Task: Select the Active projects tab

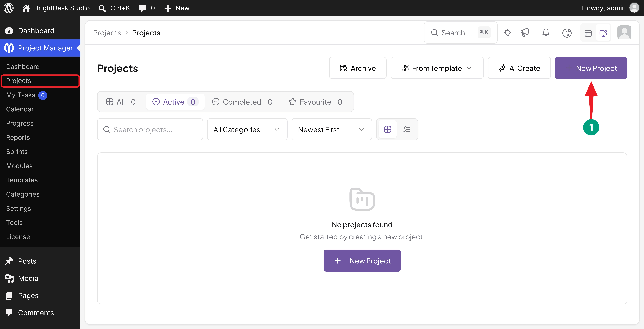Action: tap(175, 102)
